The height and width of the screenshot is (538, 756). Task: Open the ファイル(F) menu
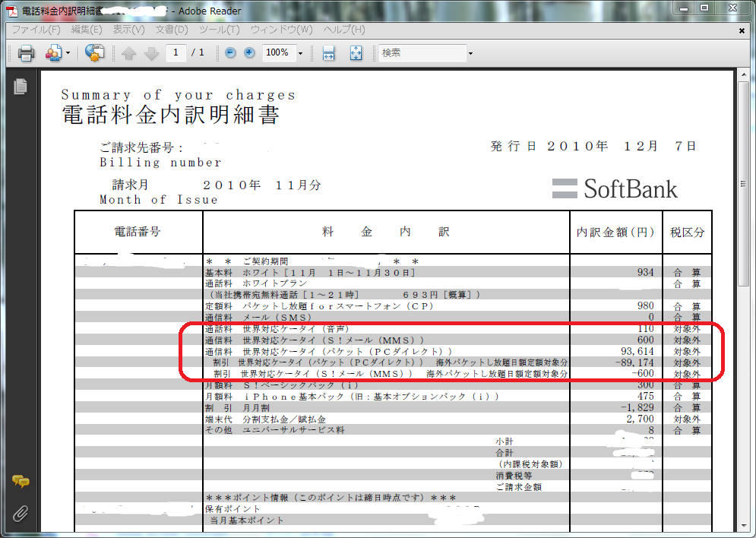pos(36,30)
